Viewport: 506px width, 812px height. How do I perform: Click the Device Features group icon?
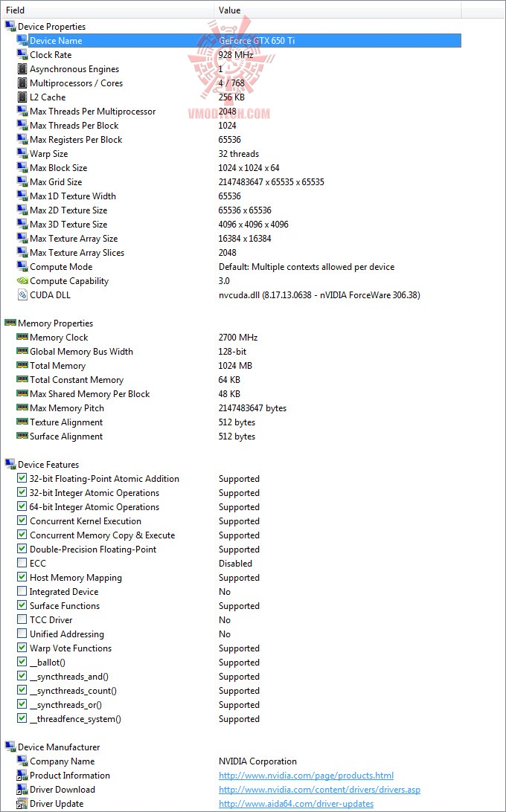pyautogui.click(x=10, y=465)
